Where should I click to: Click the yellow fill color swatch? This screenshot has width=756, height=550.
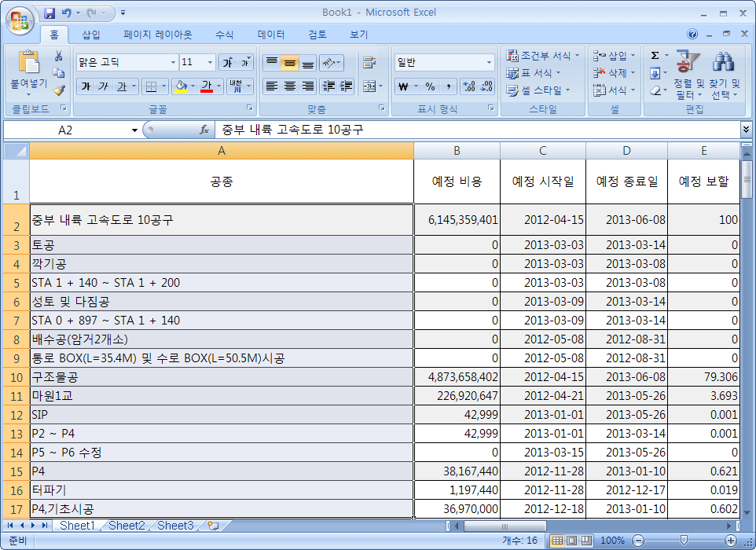[180, 86]
